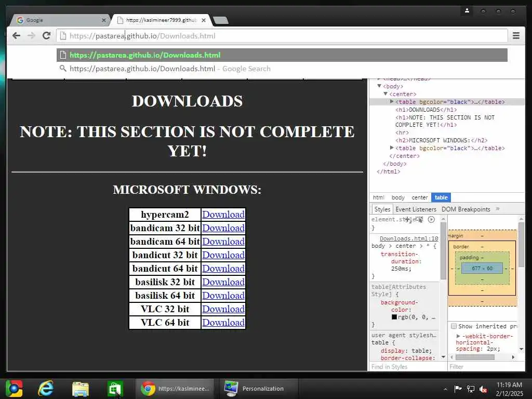Open the Store icon on taskbar

pyautogui.click(x=115, y=389)
